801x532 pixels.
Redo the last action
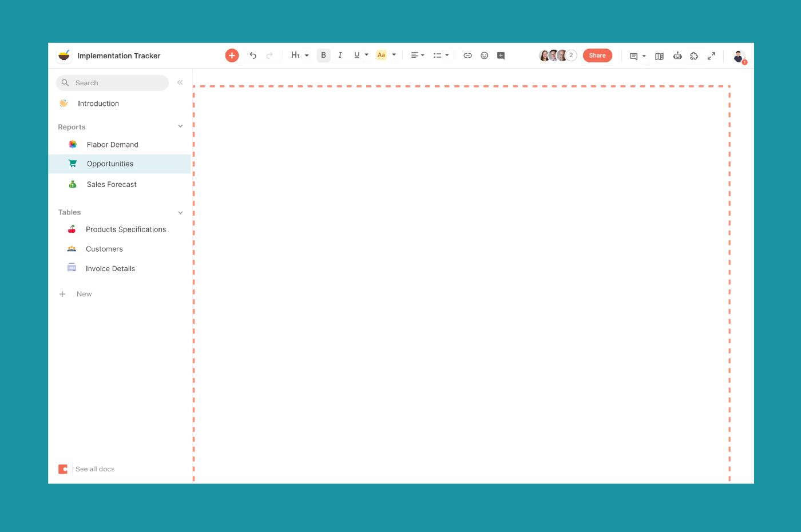click(269, 55)
